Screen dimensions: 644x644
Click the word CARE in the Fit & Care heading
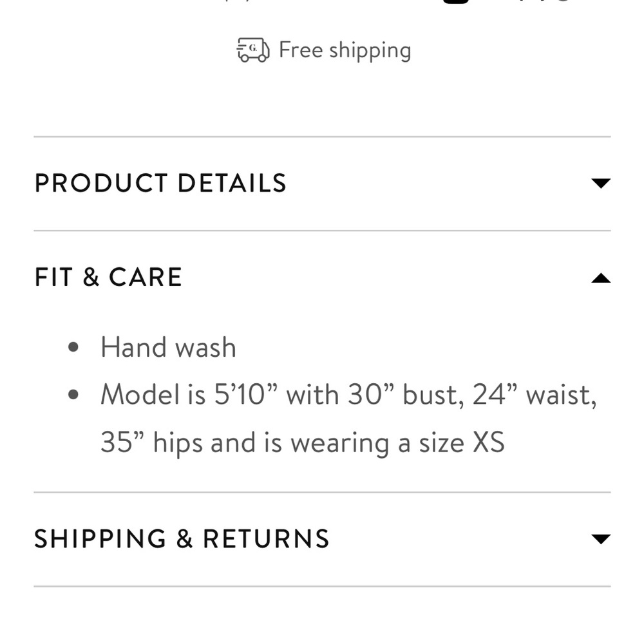pyautogui.click(x=146, y=277)
